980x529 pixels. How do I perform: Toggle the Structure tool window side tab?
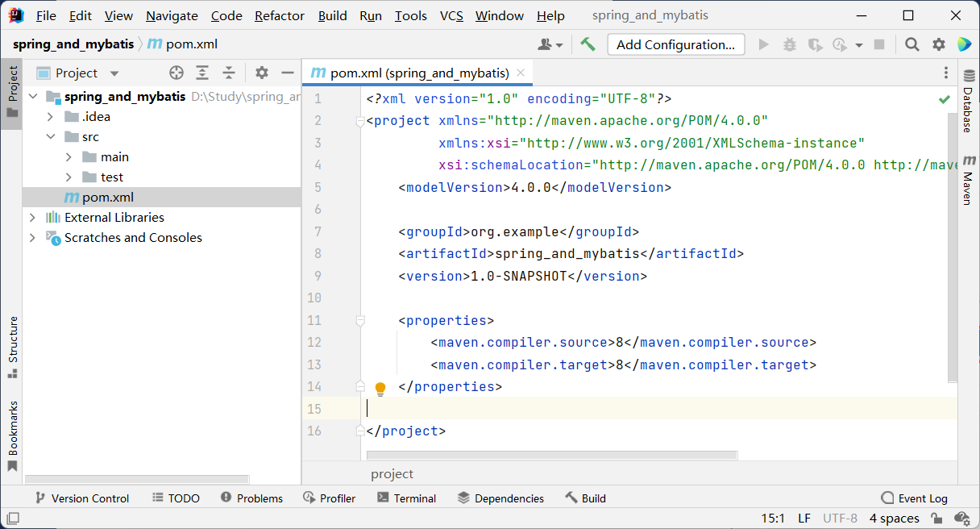pos(12,348)
